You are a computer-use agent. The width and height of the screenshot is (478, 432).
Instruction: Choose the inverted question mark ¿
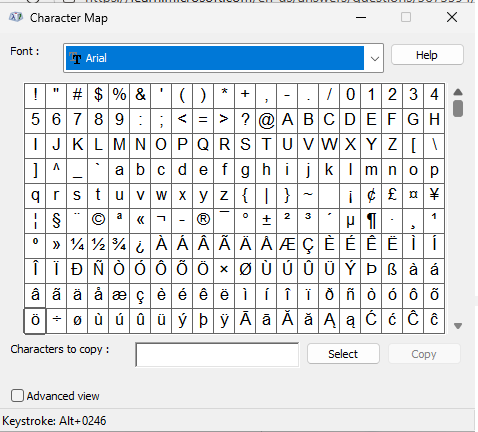[140, 245]
